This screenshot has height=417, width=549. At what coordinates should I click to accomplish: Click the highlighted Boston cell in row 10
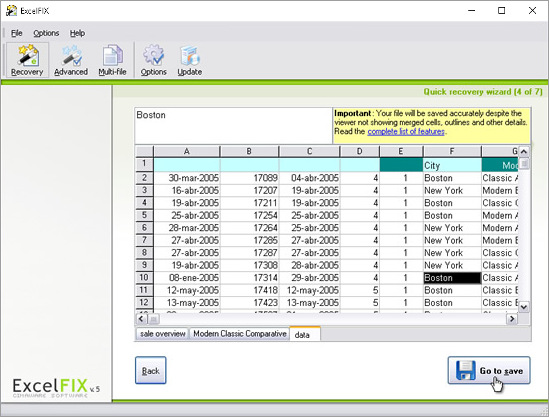(x=452, y=278)
